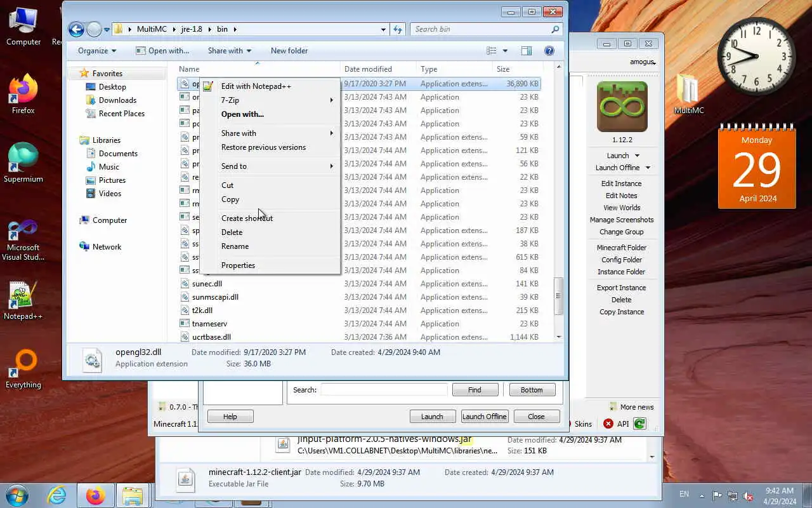The height and width of the screenshot is (508, 812).
Task: Click ucrtbase.dll file icon
Action: (185, 337)
